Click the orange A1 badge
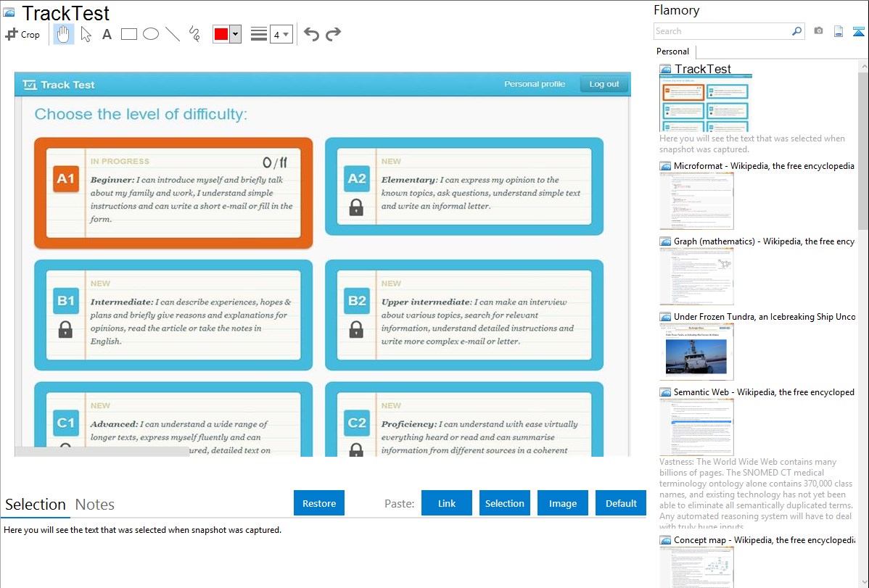 tap(66, 178)
